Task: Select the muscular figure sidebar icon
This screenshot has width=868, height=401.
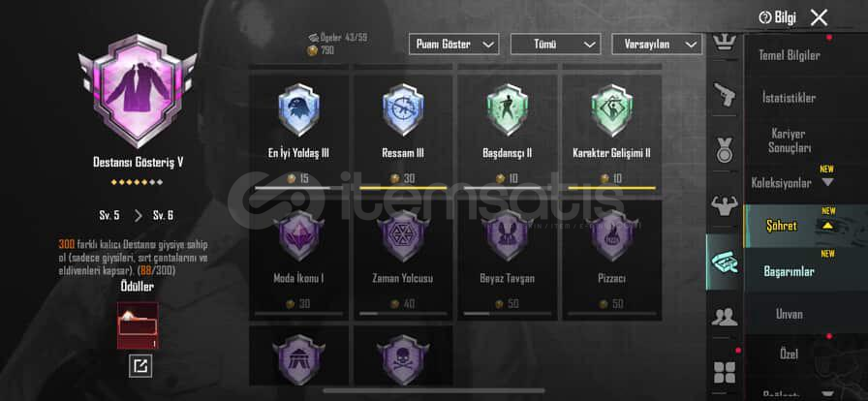Action: pos(725,205)
